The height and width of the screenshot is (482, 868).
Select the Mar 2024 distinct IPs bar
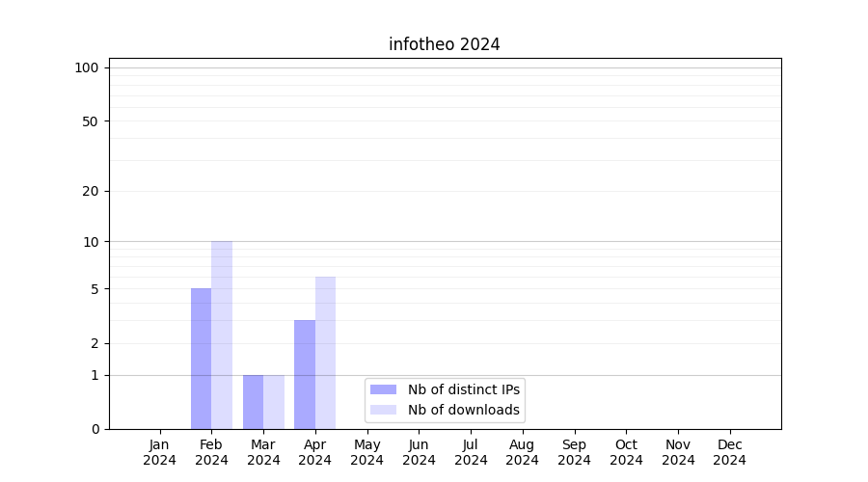click(253, 402)
